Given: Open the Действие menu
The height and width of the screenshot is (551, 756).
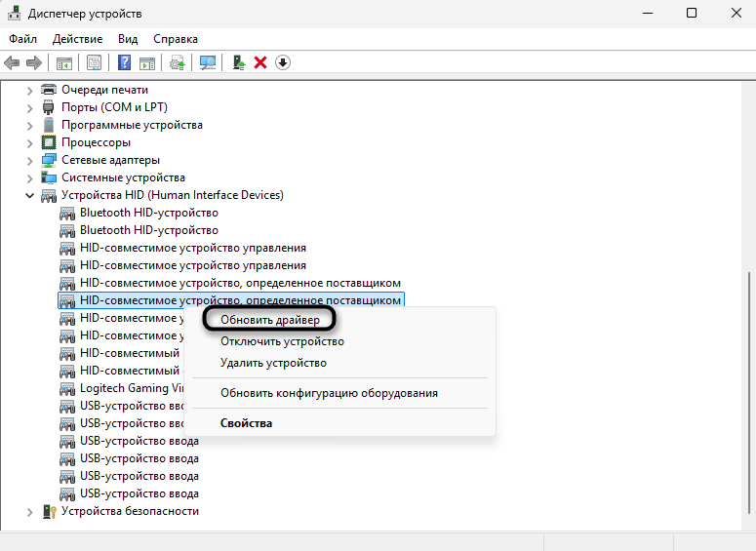Looking at the screenshot, I should pyautogui.click(x=78, y=39).
